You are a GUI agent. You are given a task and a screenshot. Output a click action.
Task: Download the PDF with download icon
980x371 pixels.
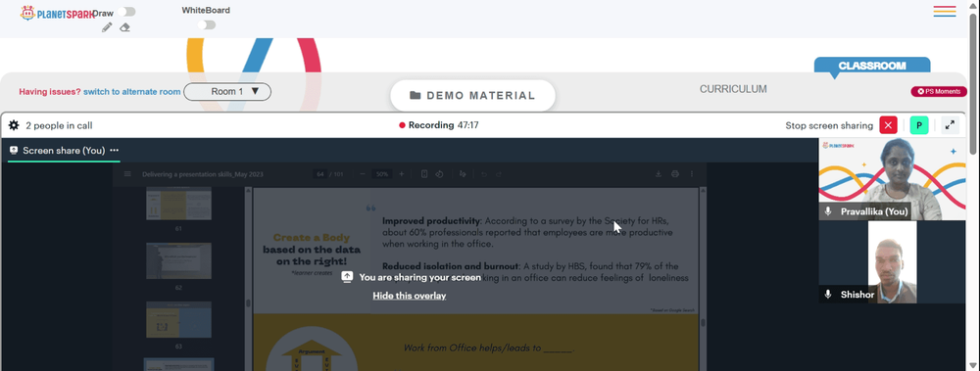[659, 174]
